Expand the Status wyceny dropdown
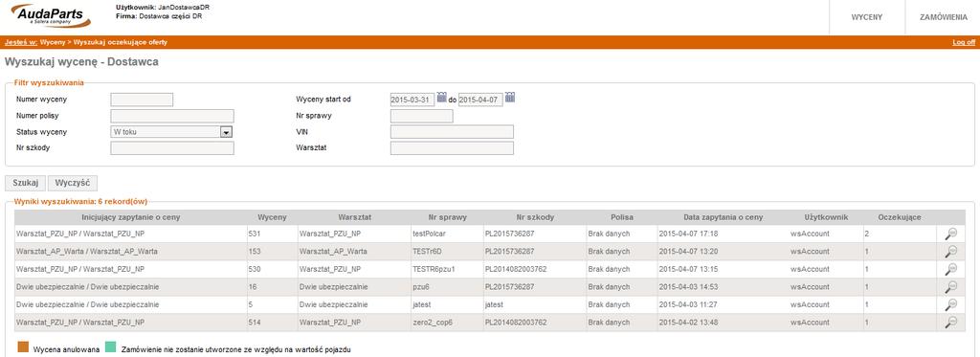980x357 pixels. (226, 132)
